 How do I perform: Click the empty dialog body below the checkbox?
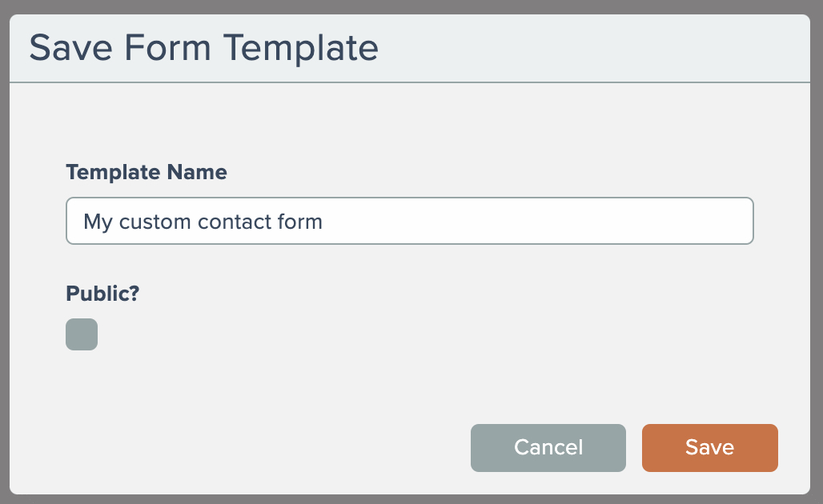pyautogui.click(x=240, y=392)
